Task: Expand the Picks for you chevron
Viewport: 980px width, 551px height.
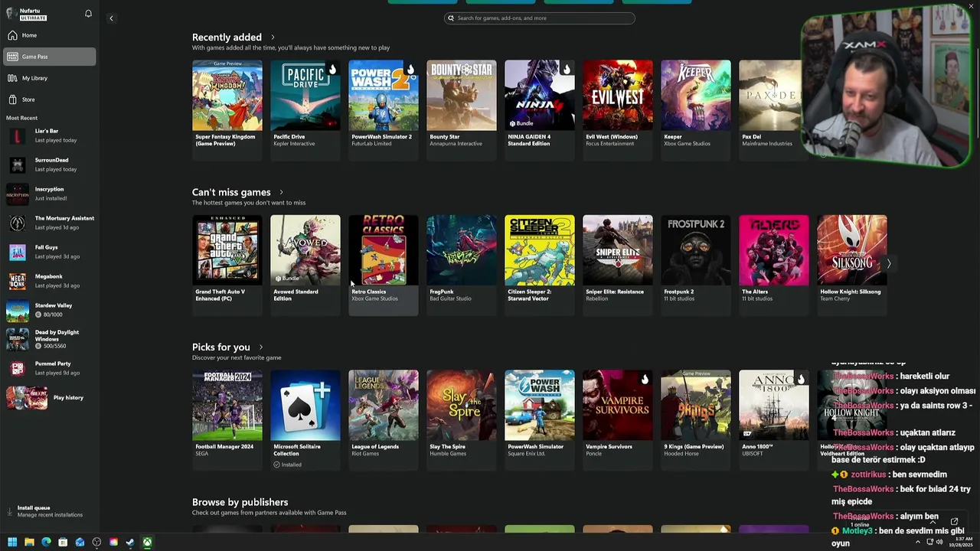Action: point(260,347)
